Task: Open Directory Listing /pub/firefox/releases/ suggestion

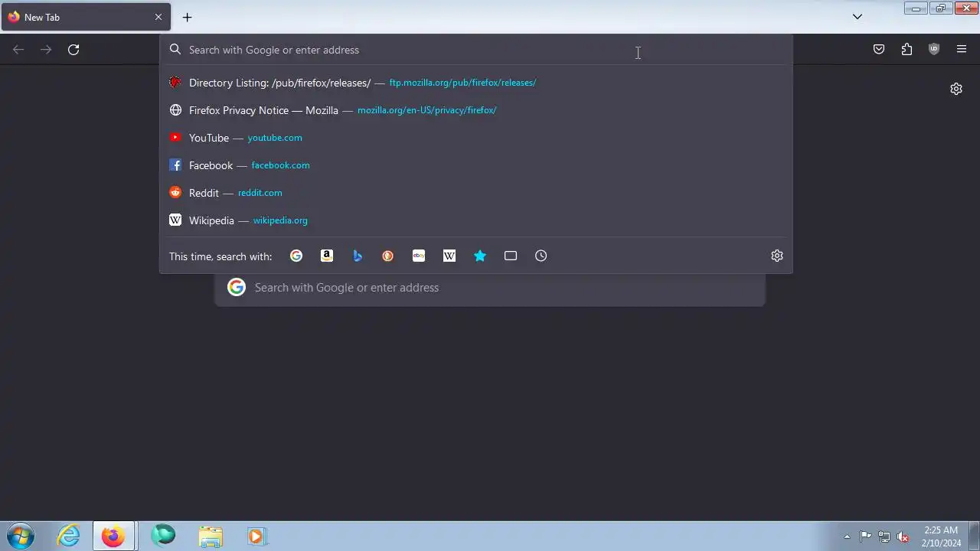Action: [476, 83]
